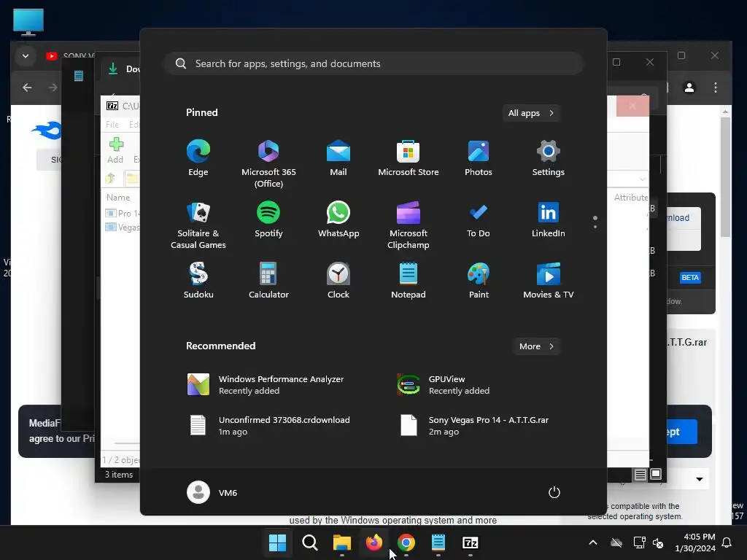Open Microsoft Store from pinned apps
The image size is (747, 560).
(409, 158)
